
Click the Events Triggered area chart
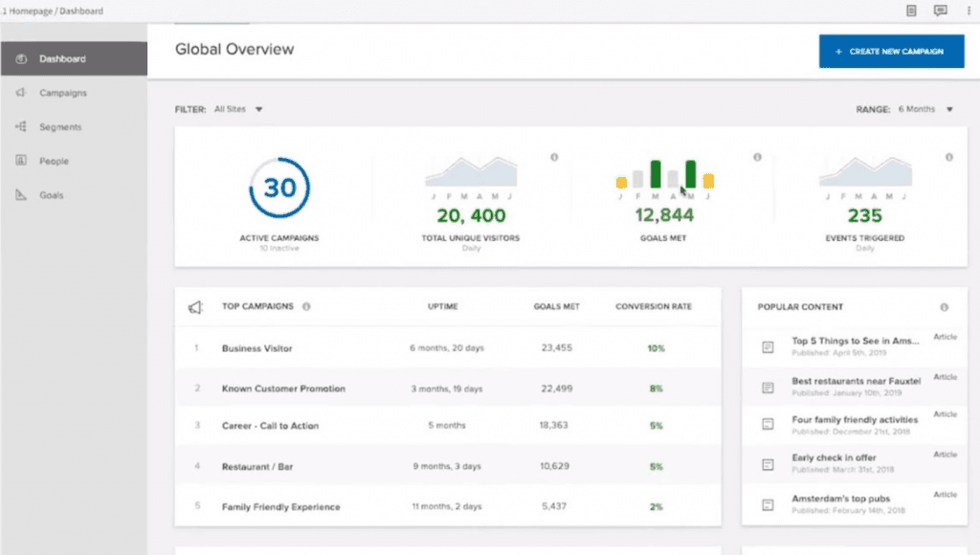click(x=865, y=172)
